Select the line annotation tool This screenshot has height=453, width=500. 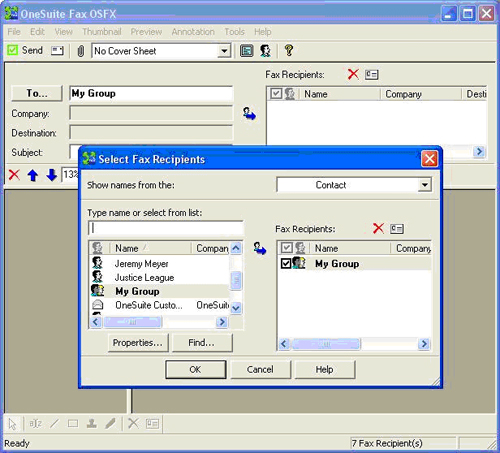tap(54, 424)
